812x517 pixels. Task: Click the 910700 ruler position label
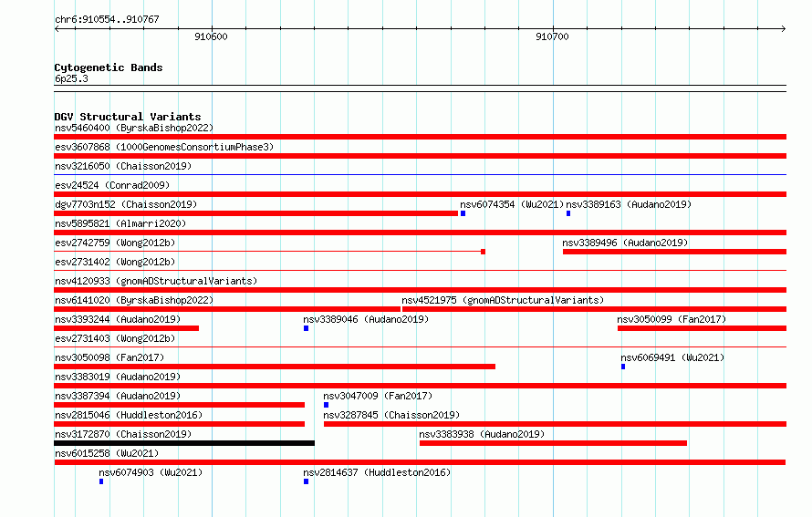click(552, 36)
